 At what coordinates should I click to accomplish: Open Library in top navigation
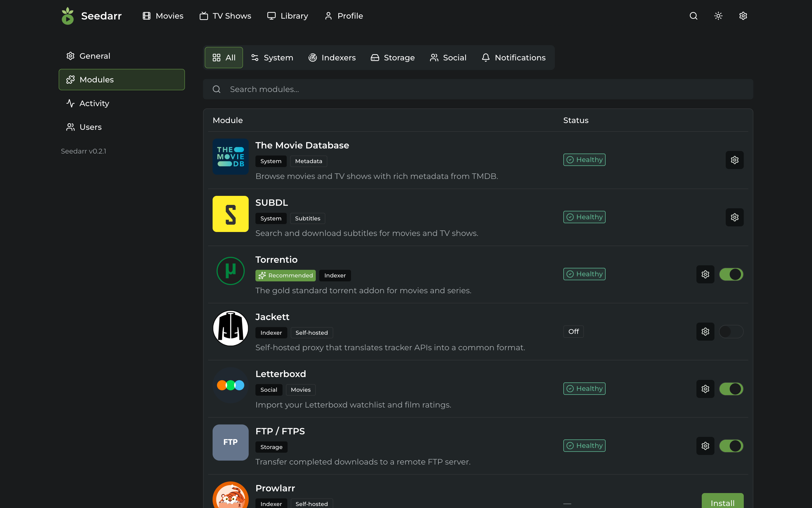288,16
